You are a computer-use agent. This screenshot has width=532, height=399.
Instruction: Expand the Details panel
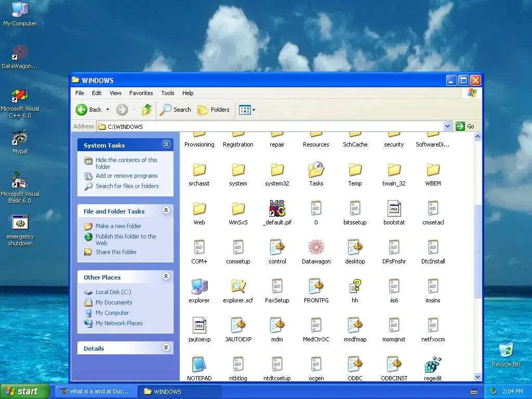coord(166,348)
